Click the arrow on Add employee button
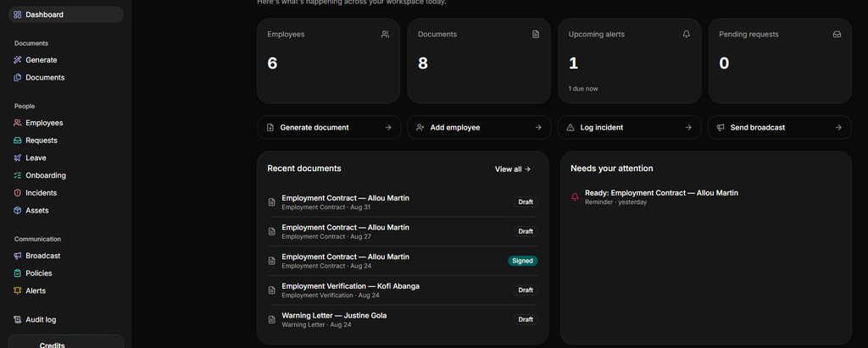The image size is (868, 348). click(538, 128)
